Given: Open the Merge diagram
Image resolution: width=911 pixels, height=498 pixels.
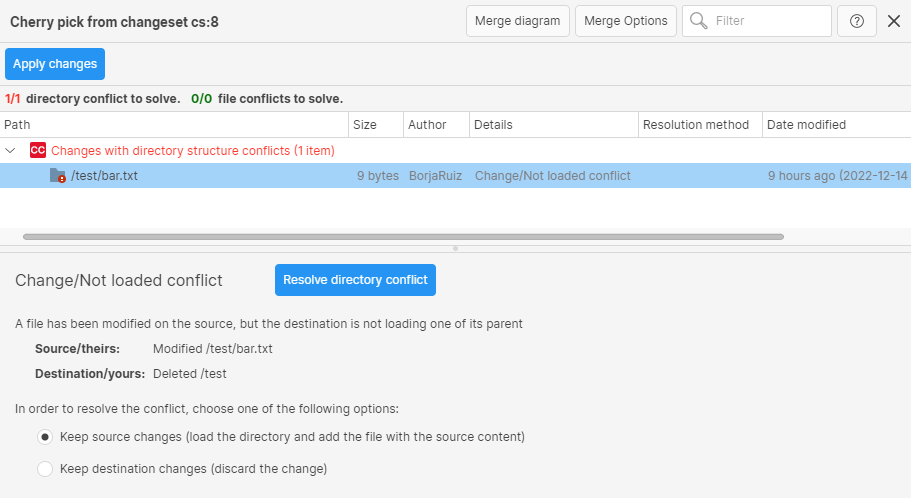Looking at the screenshot, I should pos(517,21).
